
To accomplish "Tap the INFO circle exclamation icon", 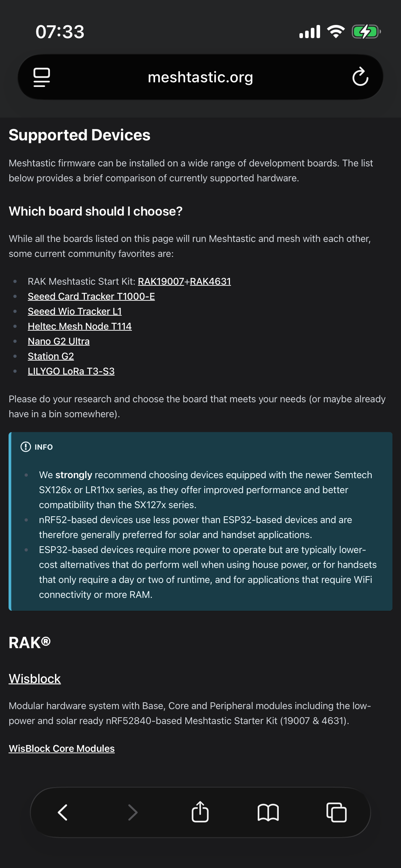I will pyautogui.click(x=26, y=447).
